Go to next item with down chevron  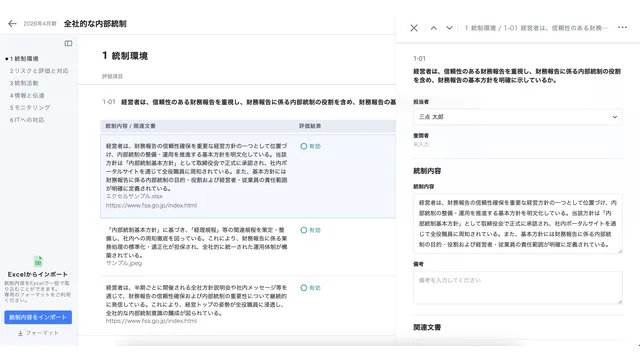coord(449,28)
